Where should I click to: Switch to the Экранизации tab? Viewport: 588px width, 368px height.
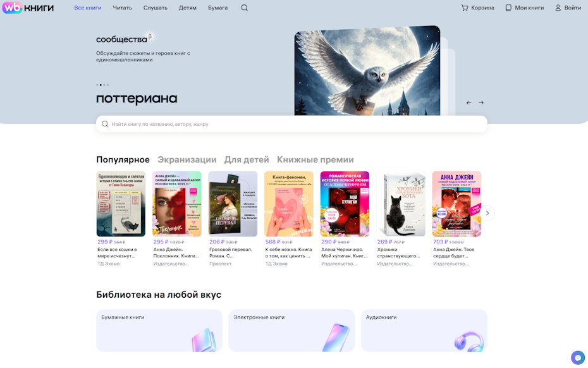click(188, 159)
